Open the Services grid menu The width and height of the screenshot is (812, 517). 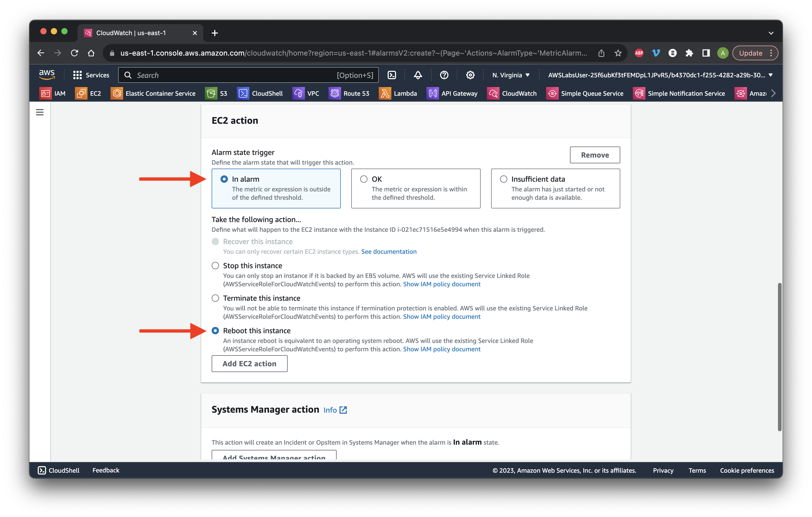[91, 75]
